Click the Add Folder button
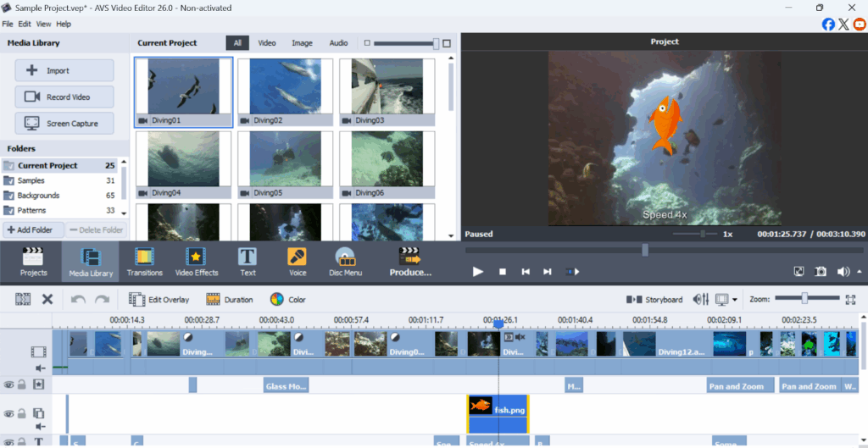 click(33, 230)
